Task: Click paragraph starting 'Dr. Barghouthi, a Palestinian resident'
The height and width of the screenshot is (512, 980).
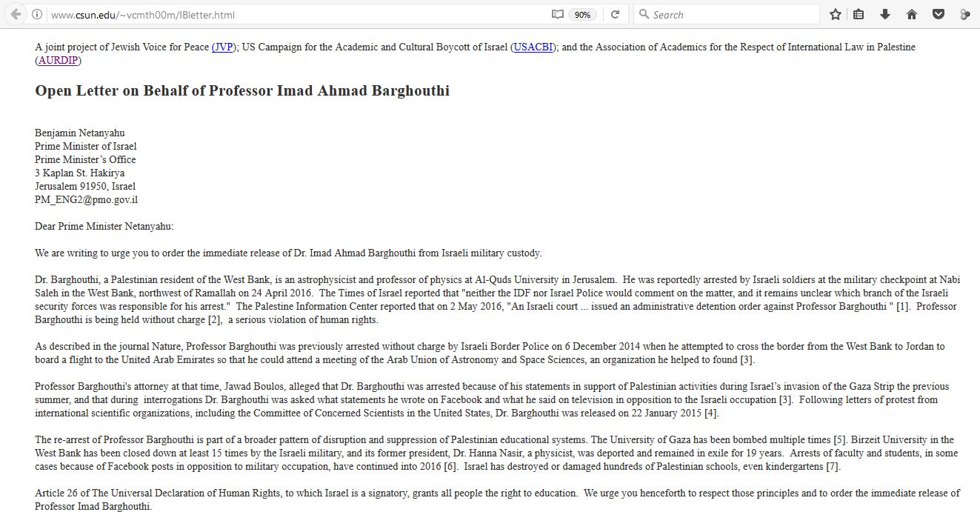Action: pos(498,299)
